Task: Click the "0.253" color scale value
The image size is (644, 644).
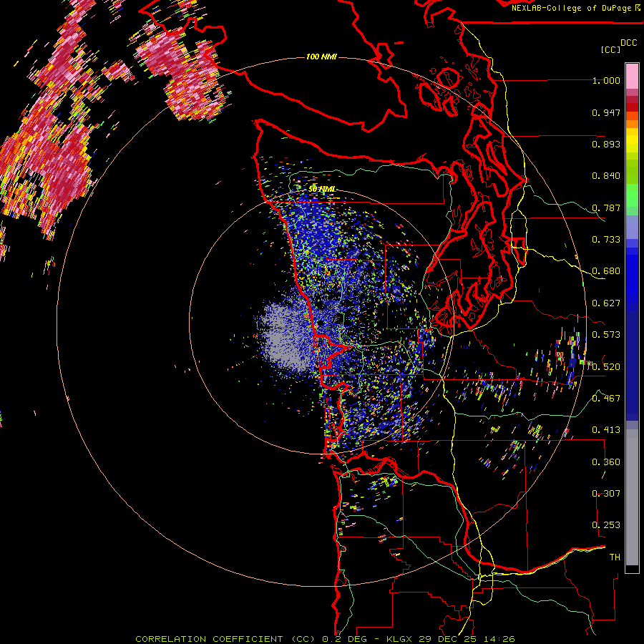Action: [606, 525]
